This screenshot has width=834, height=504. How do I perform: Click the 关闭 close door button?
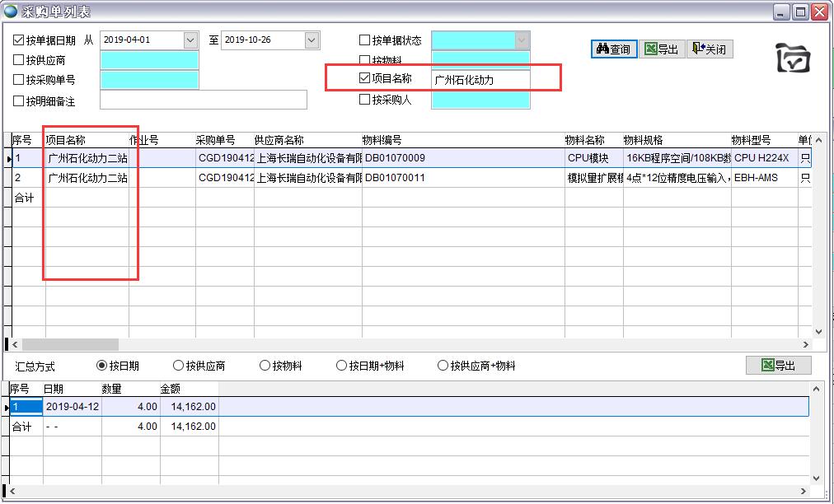(709, 49)
